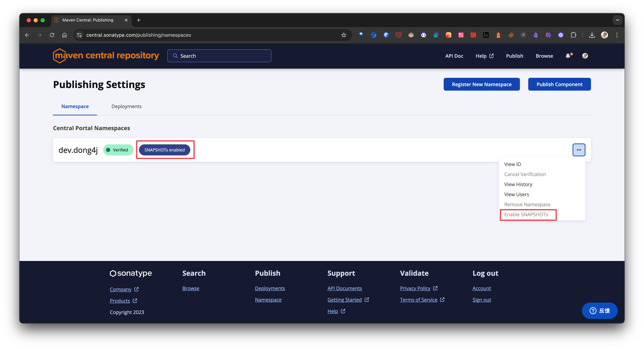Viewport: 644px width, 349px height.
Task: Click the Pocket extension icon
Action: [398, 35]
